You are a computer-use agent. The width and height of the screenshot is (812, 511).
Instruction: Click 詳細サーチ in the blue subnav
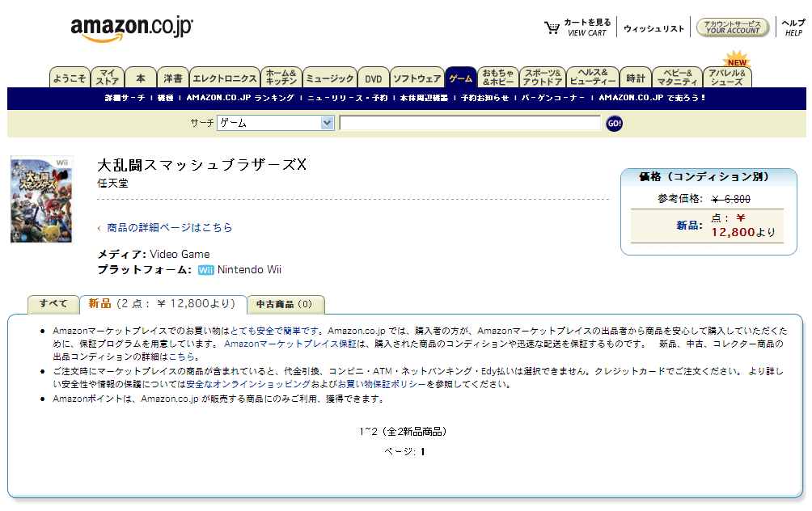125,98
